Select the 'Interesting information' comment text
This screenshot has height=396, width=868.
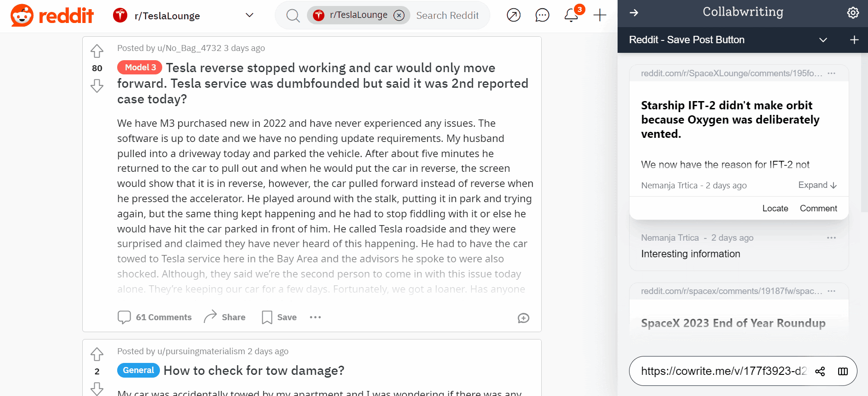pyautogui.click(x=691, y=254)
